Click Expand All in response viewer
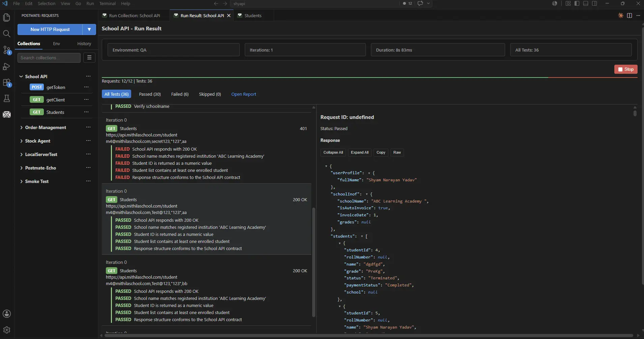 point(359,152)
